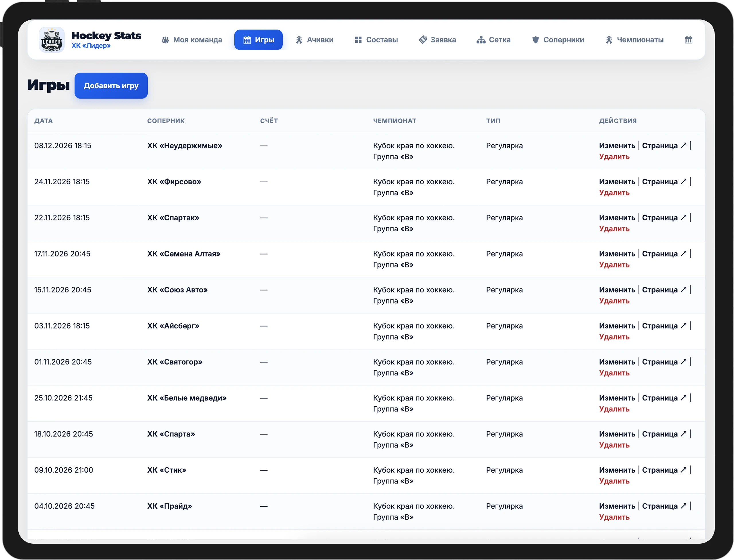This screenshot has width=734, height=560.
Task: Open Страница for ХК «Союз Авто»
Action: (664, 290)
